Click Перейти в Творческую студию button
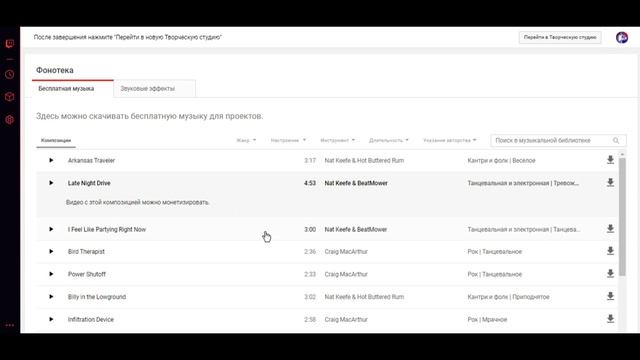The height and width of the screenshot is (360, 640). coord(560,37)
